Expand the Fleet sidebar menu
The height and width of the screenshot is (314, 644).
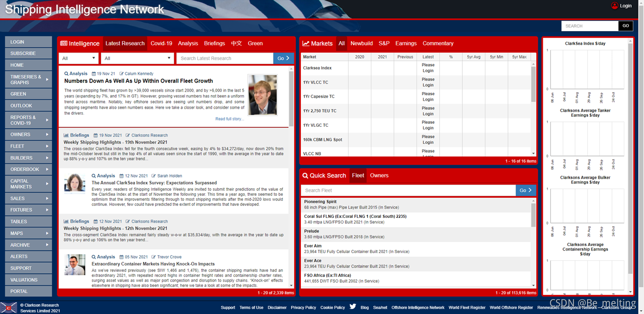[x=29, y=146]
